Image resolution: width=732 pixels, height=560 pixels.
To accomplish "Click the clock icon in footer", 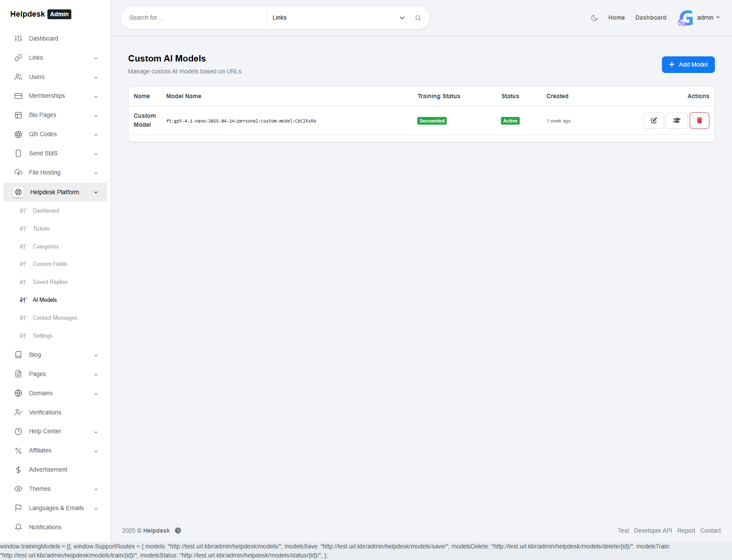I will point(178,531).
